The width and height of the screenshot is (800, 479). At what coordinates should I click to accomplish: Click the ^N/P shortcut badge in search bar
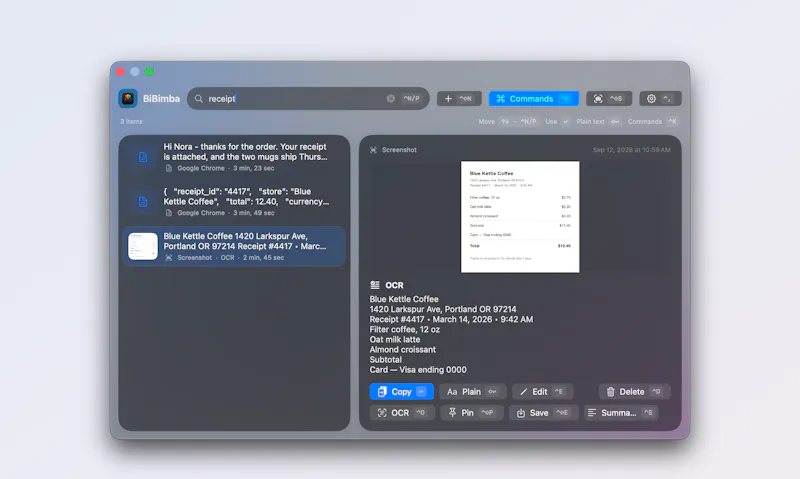tap(411, 98)
